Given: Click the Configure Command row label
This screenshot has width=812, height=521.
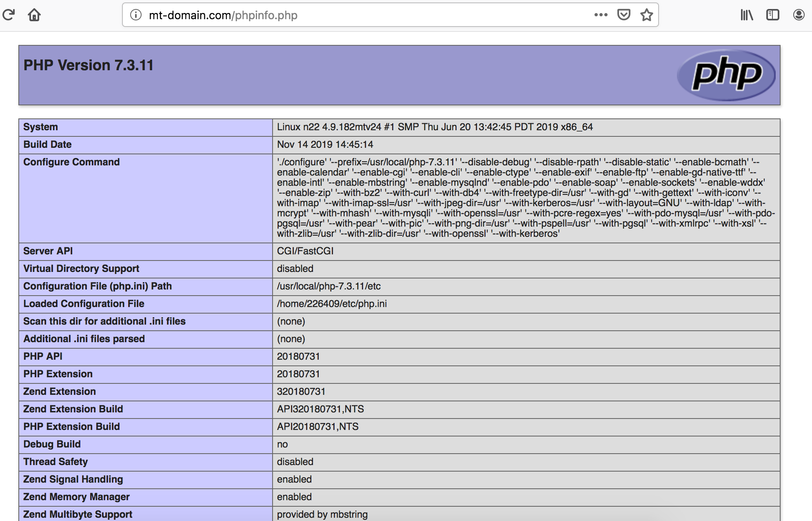Looking at the screenshot, I should [x=71, y=162].
